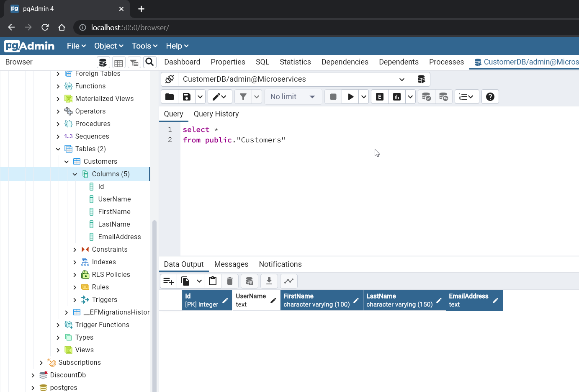Expand the DiscountDb database node
The width and height of the screenshot is (579, 392).
(x=33, y=375)
